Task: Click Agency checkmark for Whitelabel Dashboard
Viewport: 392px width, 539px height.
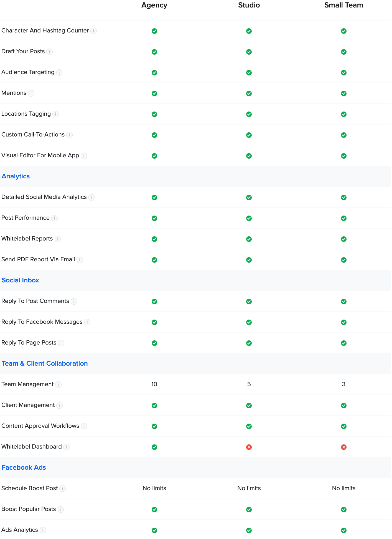Action: point(154,447)
